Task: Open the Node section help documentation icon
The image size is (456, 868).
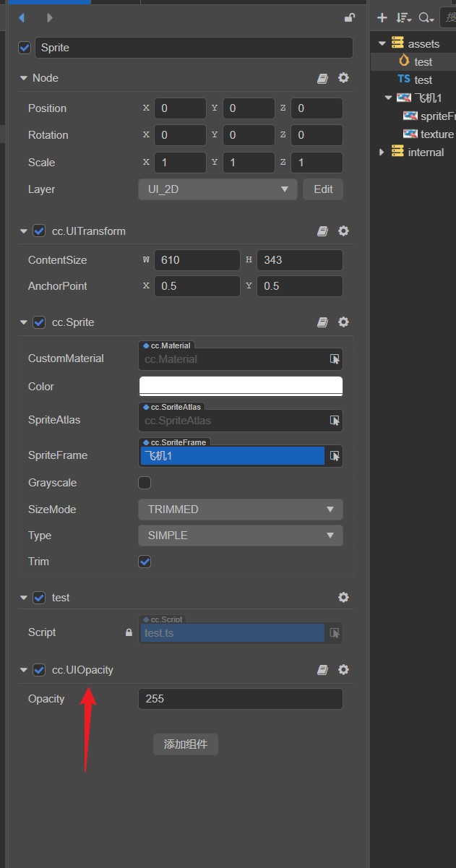Action: tap(323, 78)
